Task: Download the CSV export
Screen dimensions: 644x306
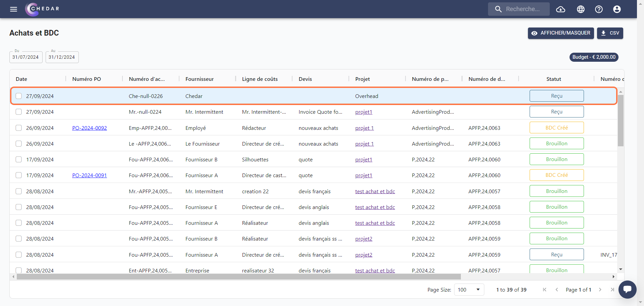Action: [610, 33]
